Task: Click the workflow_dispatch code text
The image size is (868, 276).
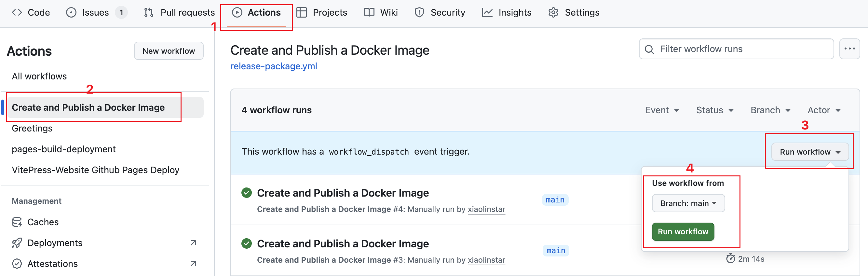Action: (x=369, y=152)
